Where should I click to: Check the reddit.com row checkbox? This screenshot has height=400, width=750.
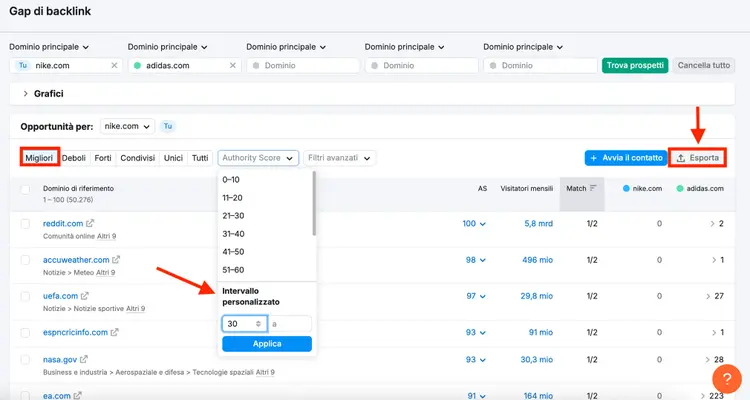point(25,223)
